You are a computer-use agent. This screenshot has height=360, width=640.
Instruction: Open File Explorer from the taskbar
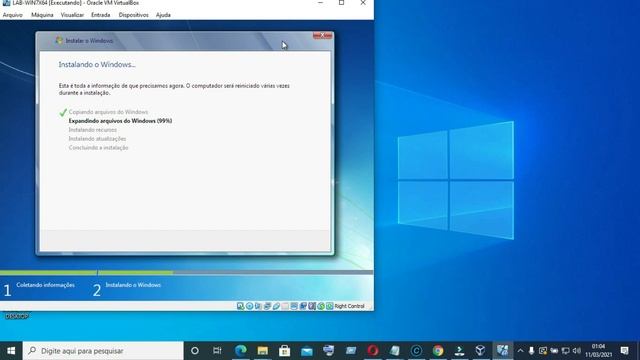262,351
